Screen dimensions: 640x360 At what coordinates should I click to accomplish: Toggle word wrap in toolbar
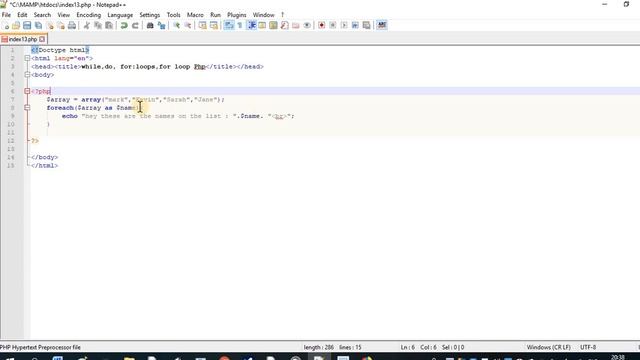[229, 25]
